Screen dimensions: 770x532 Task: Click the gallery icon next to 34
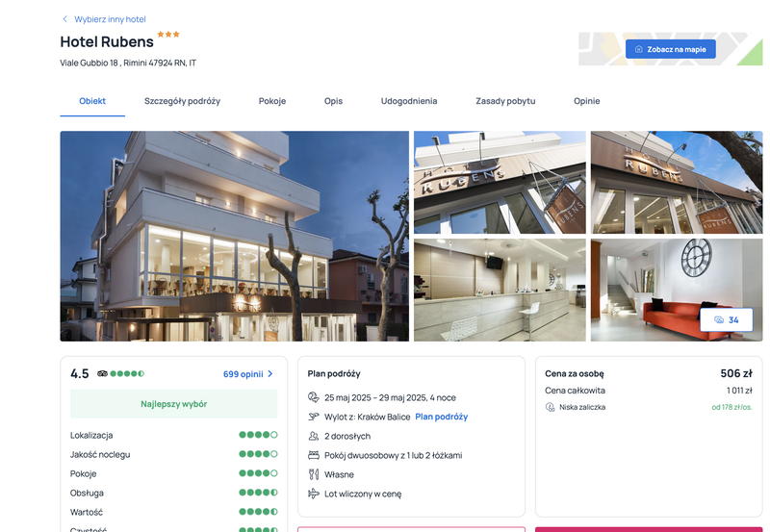719,320
